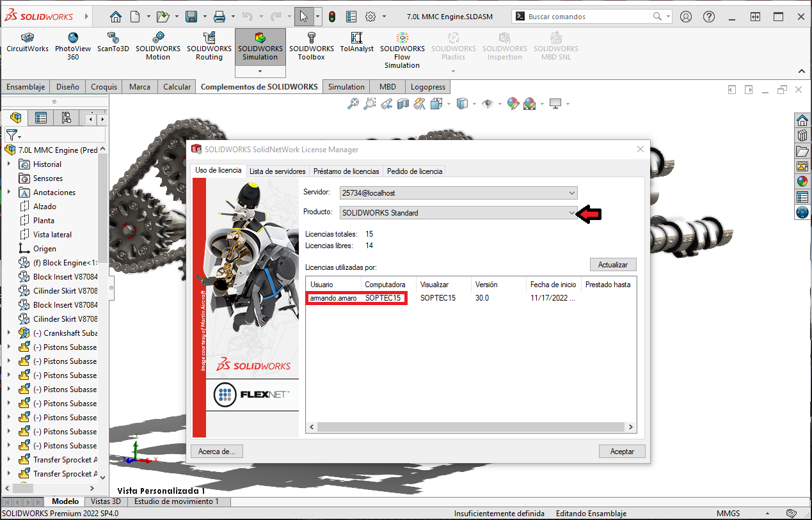Viewport: 812px width, 520px height.
Task: Save the assembly with the Save icon
Action: [x=191, y=17]
